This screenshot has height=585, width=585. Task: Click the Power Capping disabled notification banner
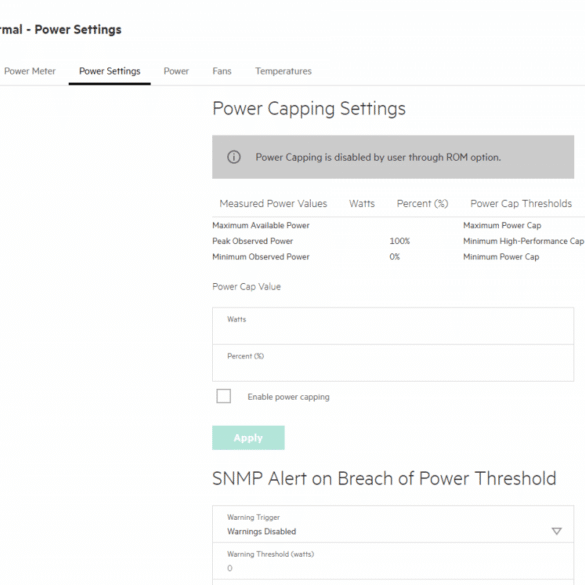(393, 157)
